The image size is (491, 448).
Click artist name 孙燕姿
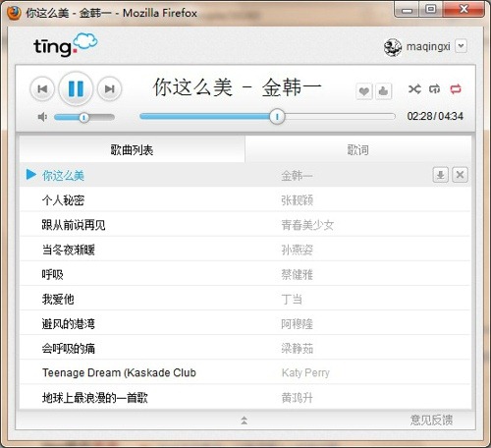point(298,250)
